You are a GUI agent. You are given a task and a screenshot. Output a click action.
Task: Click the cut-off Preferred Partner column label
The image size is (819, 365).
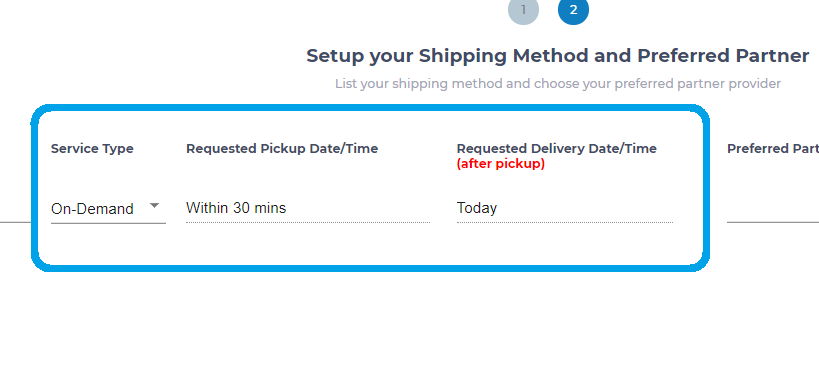click(773, 149)
